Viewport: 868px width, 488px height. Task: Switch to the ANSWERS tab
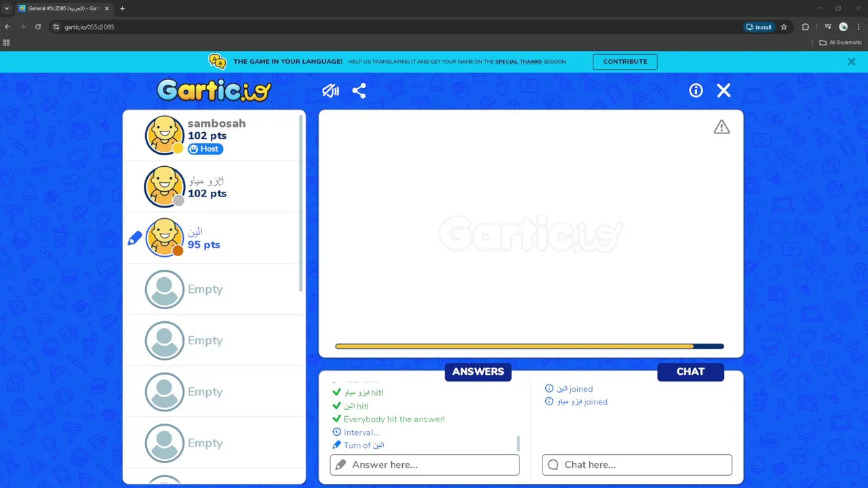coord(478,371)
